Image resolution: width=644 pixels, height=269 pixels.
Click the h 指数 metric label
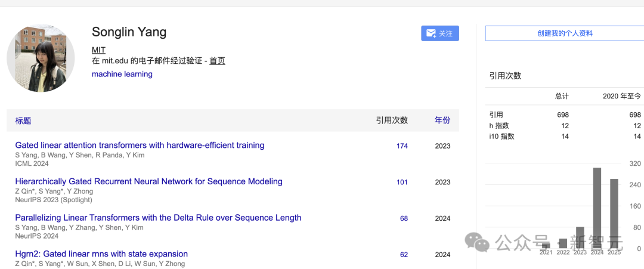(499, 126)
